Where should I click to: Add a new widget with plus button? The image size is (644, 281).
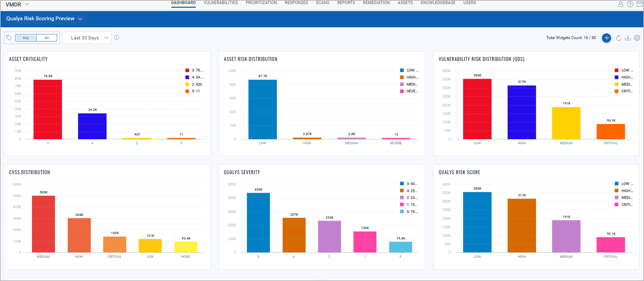606,38
